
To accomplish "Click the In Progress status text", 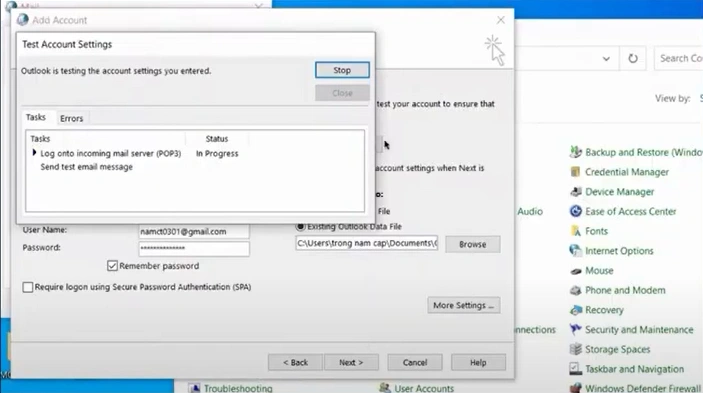I will pyautogui.click(x=217, y=153).
